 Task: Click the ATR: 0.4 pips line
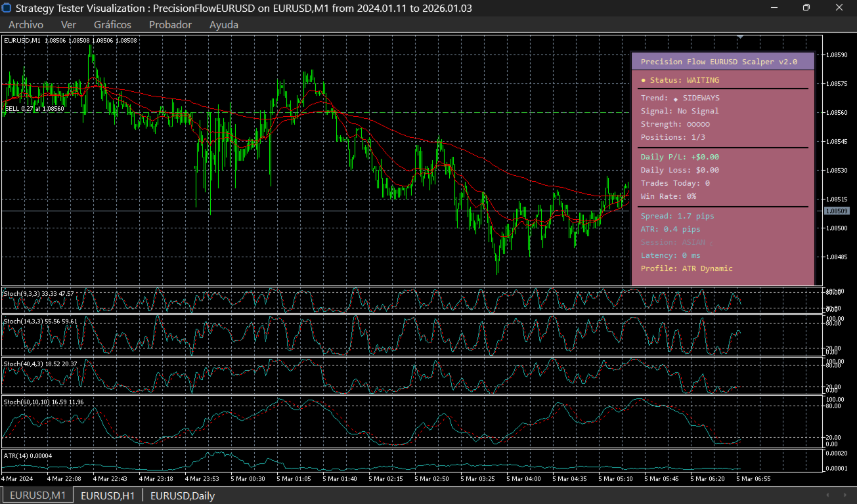670,229
